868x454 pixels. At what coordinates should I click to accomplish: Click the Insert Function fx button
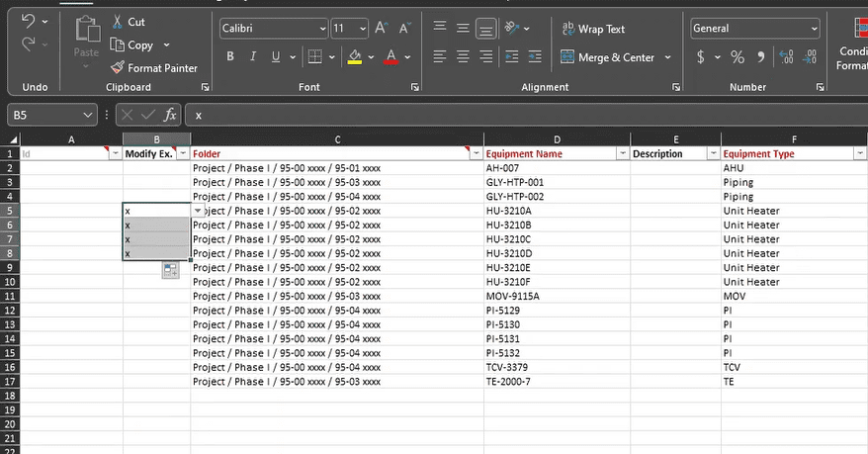(x=169, y=115)
